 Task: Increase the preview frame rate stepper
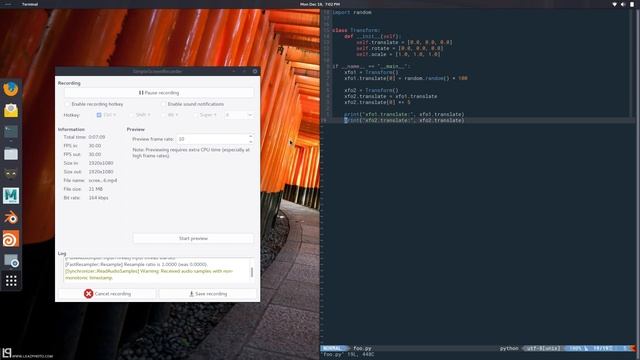251,136
